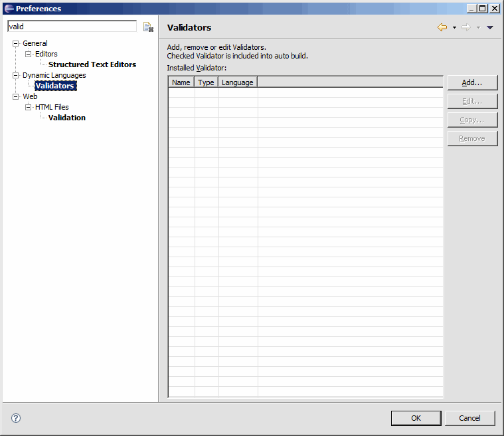Open the back history dropdown arrow

(454, 28)
